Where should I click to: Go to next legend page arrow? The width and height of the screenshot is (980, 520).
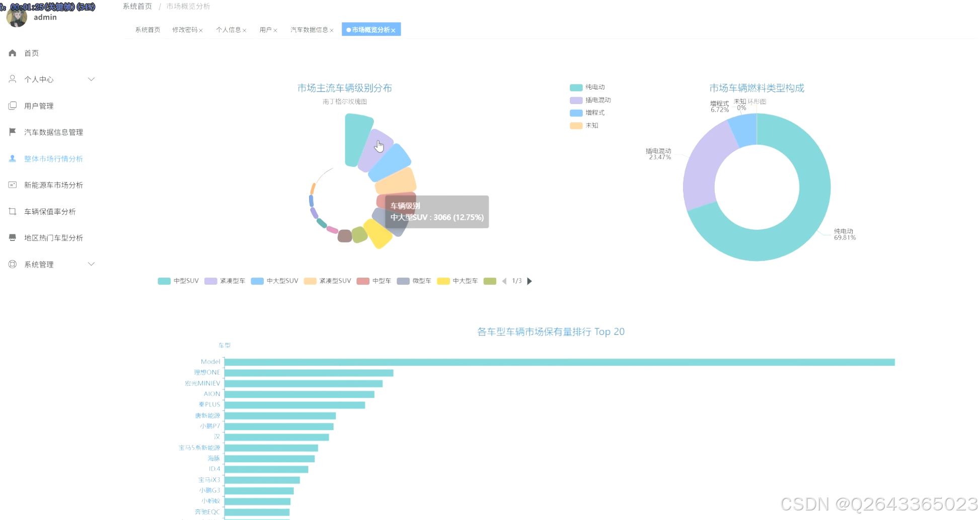tap(530, 281)
